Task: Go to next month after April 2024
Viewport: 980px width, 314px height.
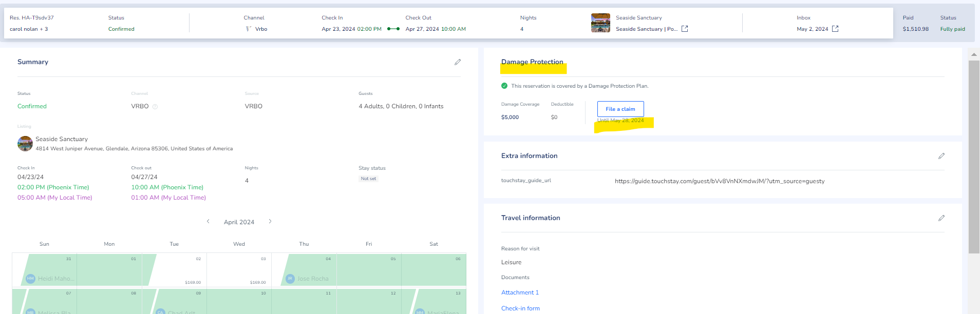Action: point(270,222)
